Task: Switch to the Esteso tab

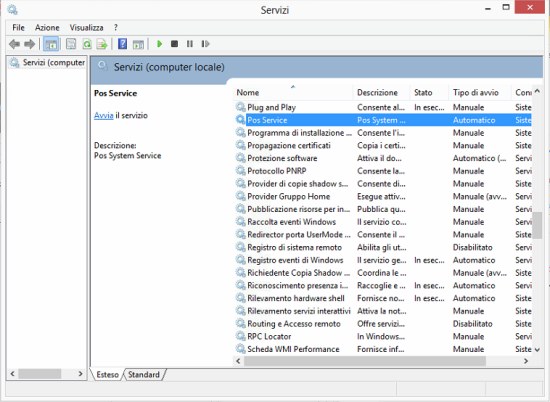Action: pos(107,375)
